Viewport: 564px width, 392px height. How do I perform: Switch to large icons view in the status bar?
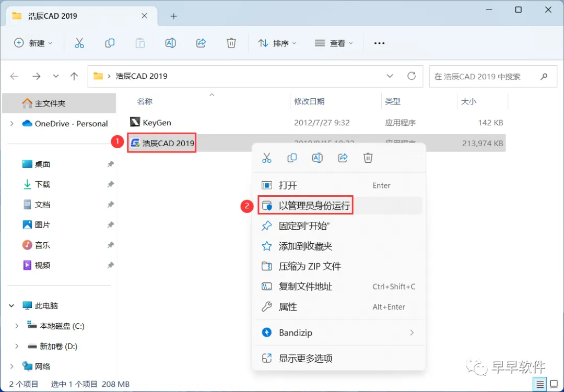pos(554,385)
